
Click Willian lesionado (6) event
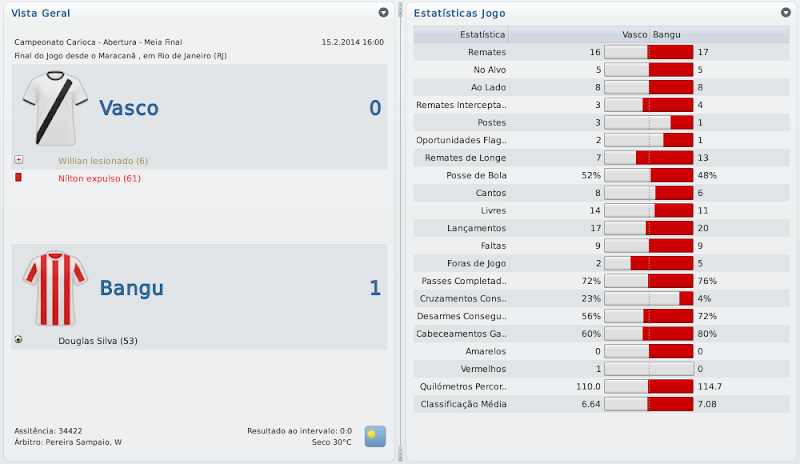(103, 160)
